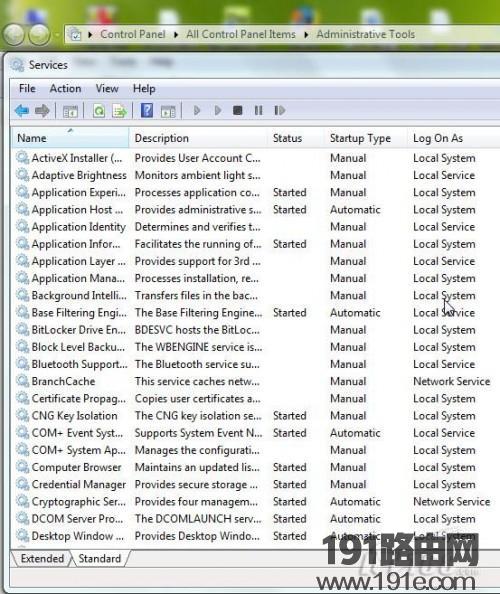Select DCOM Server Pro... service row
Viewport: 500px width, 594px height.
click(x=256, y=518)
